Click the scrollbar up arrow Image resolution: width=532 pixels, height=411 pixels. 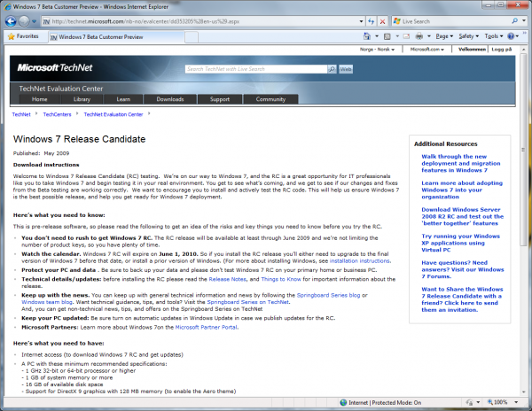[523, 50]
